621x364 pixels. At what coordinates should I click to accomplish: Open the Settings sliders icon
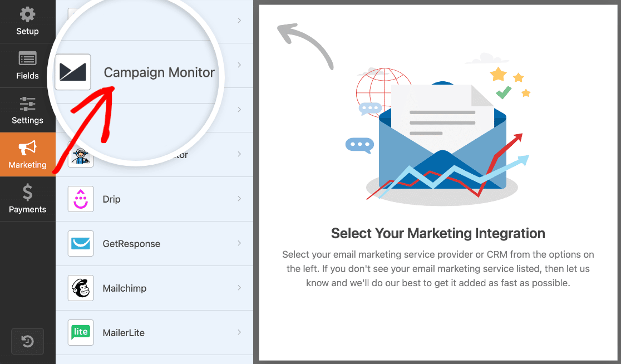(27, 104)
